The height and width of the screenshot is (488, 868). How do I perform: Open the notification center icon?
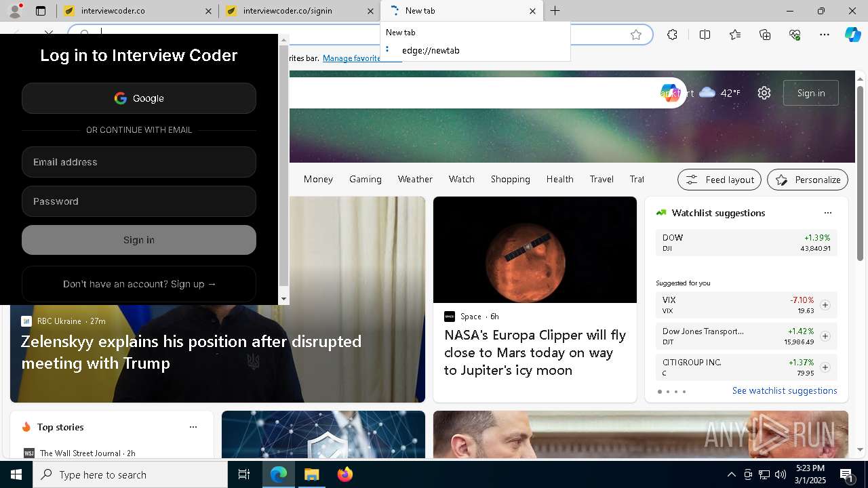(x=846, y=474)
